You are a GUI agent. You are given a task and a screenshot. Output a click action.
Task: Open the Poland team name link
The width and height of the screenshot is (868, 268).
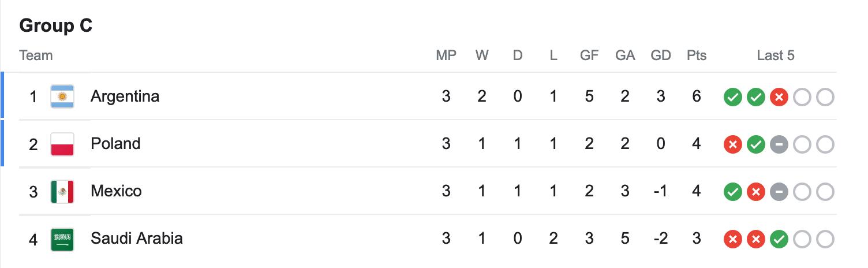coord(115,143)
